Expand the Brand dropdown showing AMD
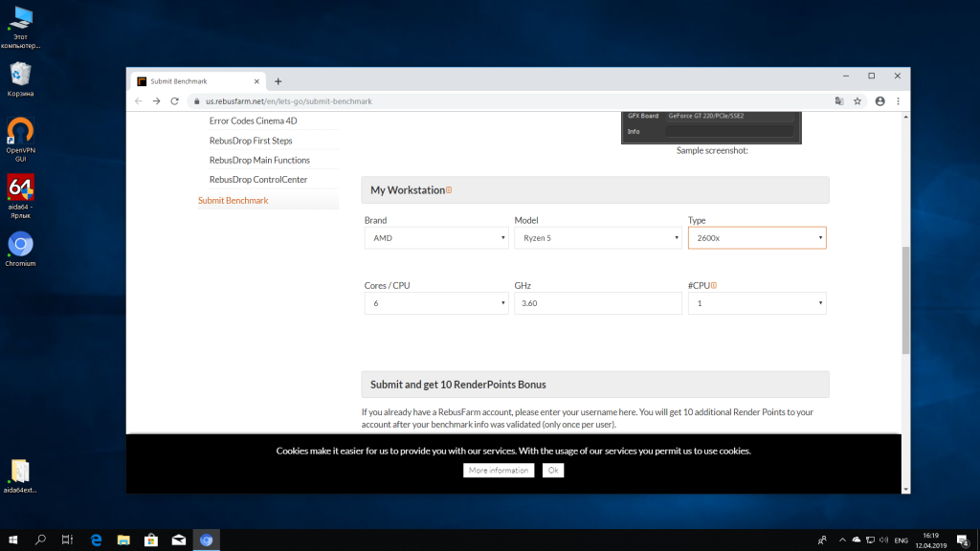This screenshot has height=551, width=980. pyautogui.click(x=436, y=237)
